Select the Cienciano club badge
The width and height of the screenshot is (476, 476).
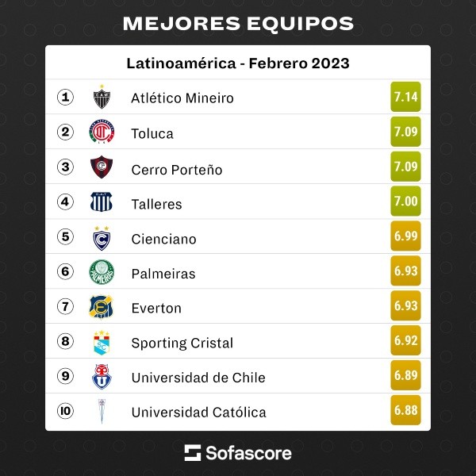click(101, 237)
